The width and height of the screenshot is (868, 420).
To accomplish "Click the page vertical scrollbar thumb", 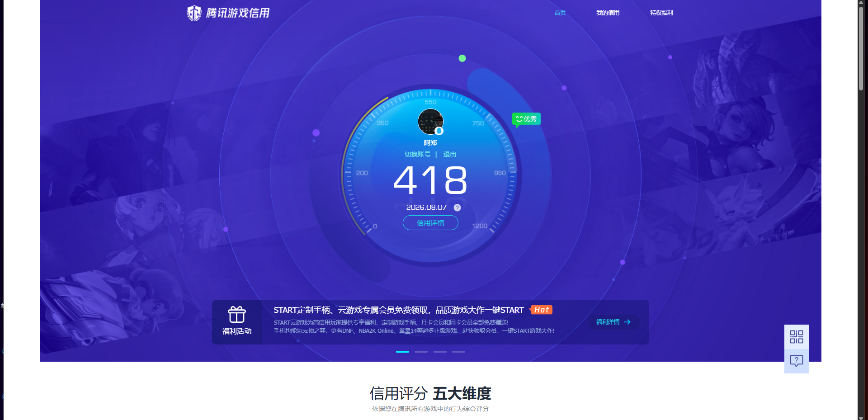I will pos(861,47).
